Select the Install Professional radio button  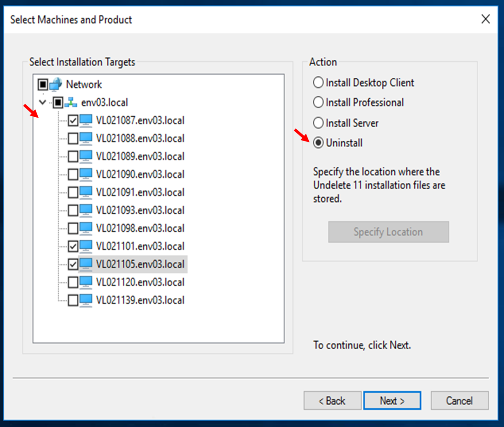click(318, 102)
